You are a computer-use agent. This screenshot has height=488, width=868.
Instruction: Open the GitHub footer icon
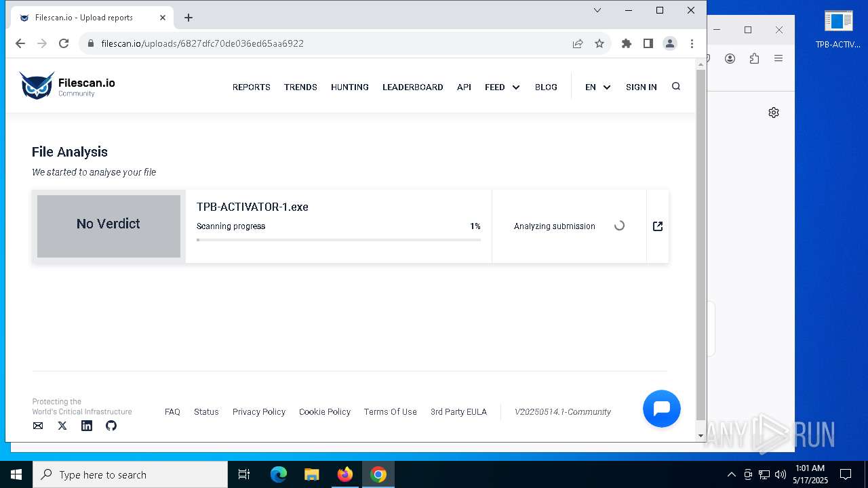(111, 426)
